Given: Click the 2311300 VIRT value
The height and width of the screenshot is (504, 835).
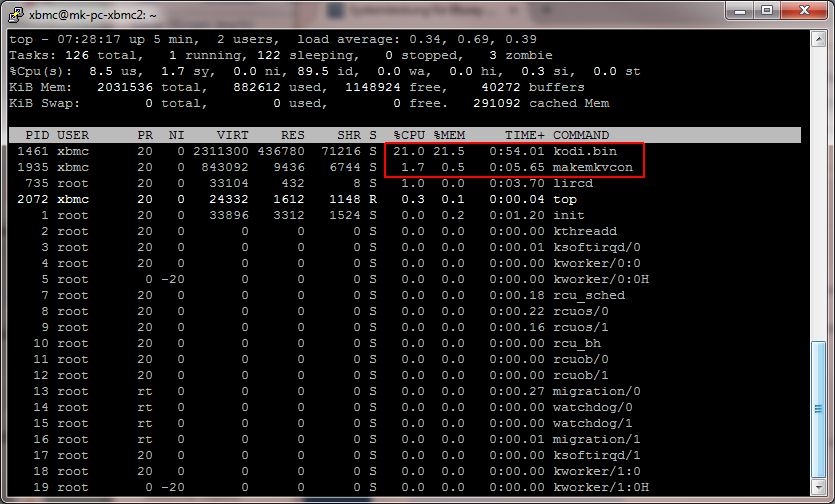Looking at the screenshot, I should point(220,151).
